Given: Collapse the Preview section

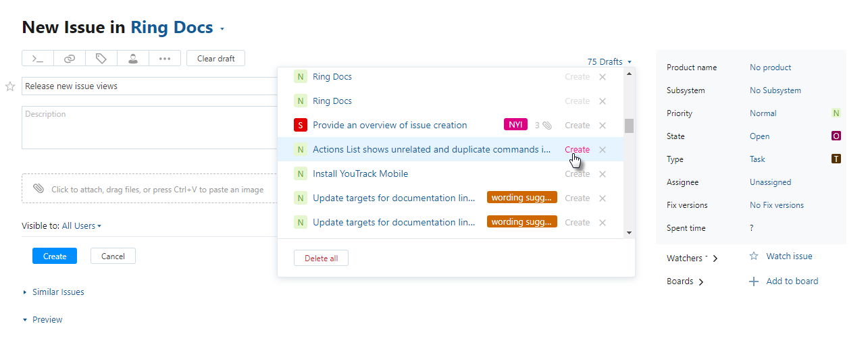Looking at the screenshot, I should 43,319.
